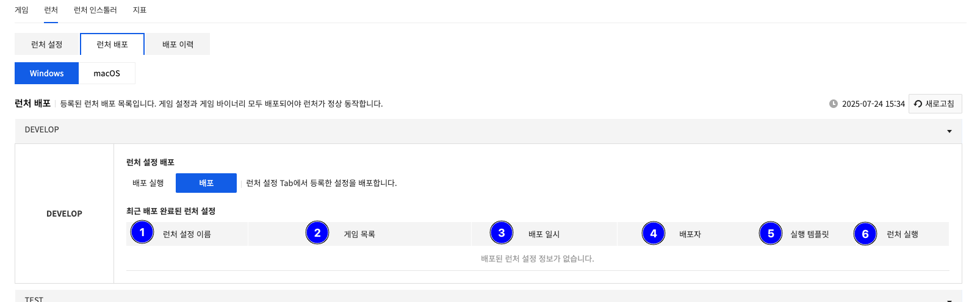
Task: Click the clock icon next to timestamp
Action: (834, 104)
